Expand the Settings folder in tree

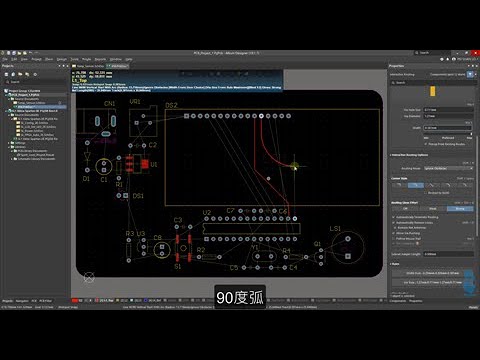[x=9, y=143]
